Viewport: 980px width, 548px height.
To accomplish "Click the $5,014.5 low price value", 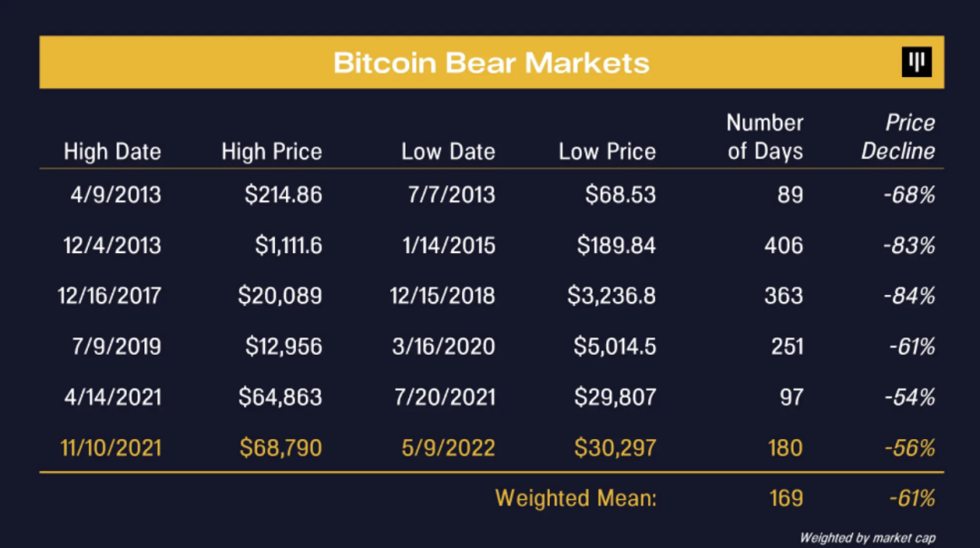I will click(x=615, y=347).
